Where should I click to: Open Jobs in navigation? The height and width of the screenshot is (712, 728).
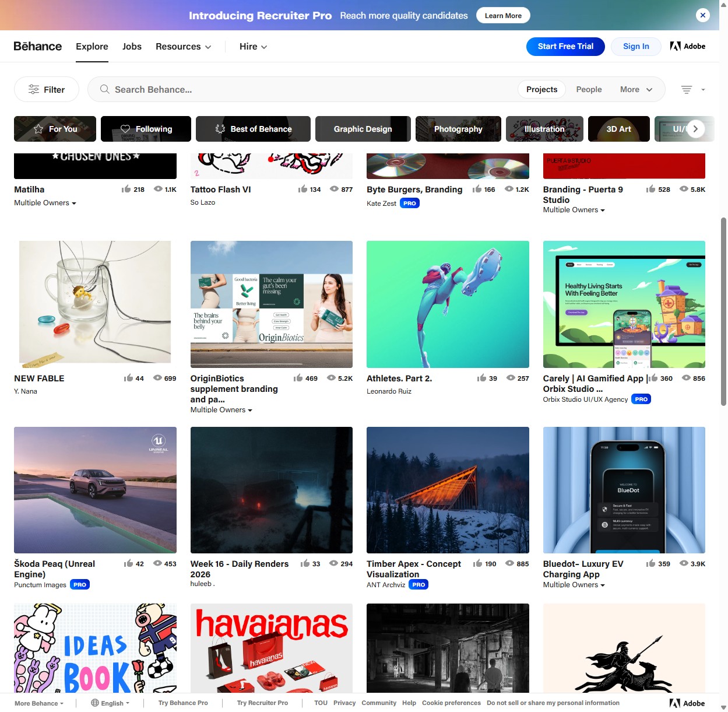pos(132,47)
